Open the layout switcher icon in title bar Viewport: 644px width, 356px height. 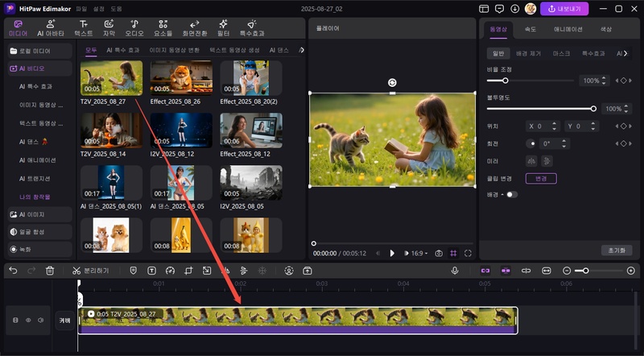pos(484,9)
